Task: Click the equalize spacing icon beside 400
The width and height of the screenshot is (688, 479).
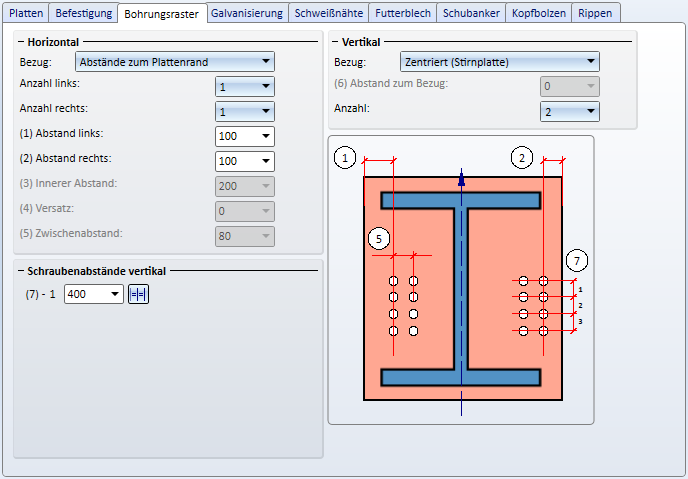Action: [138, 294]
